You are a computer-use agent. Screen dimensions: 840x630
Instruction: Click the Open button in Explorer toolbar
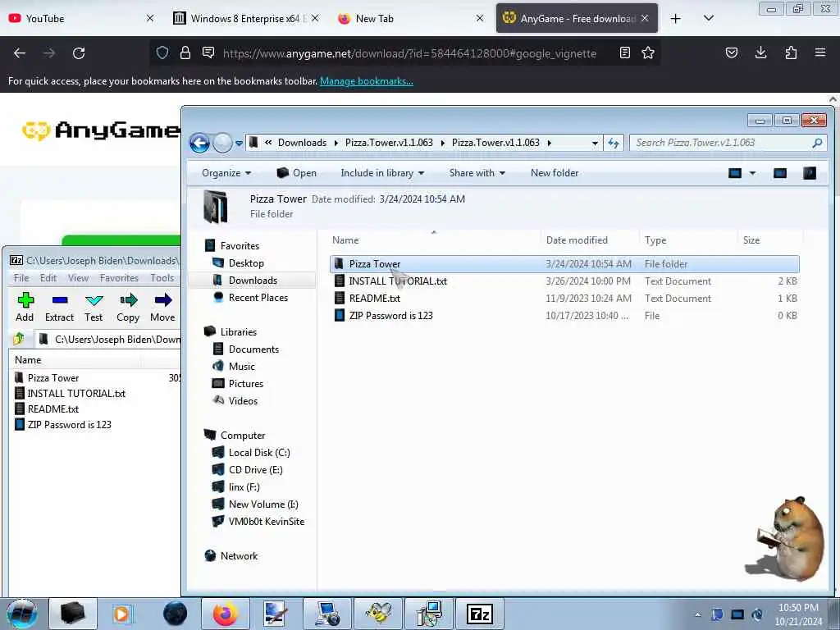click(x=296, y=173)
